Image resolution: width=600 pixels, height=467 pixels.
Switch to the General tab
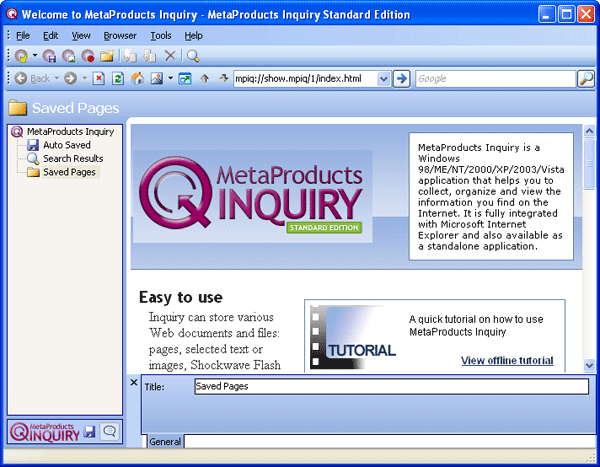pos(165,442)
